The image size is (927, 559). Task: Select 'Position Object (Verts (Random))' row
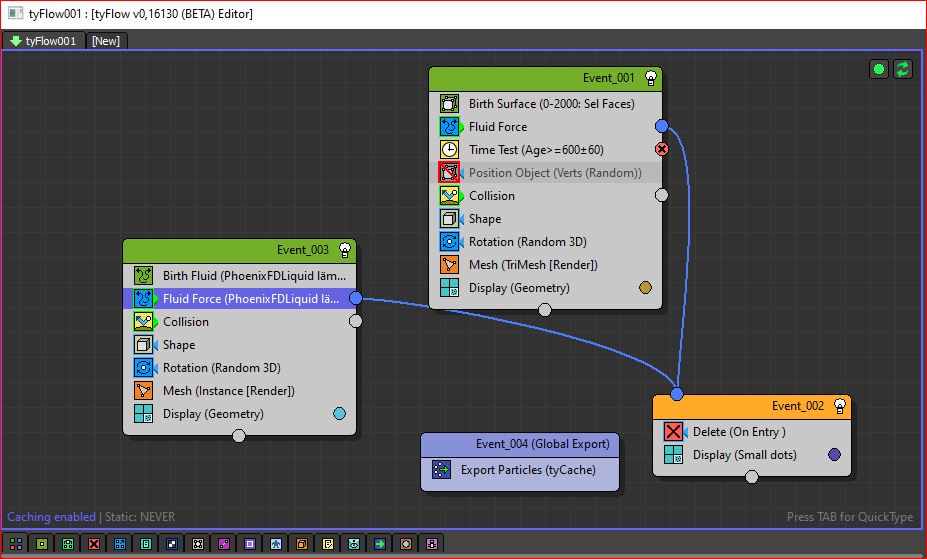click(545, 173)
